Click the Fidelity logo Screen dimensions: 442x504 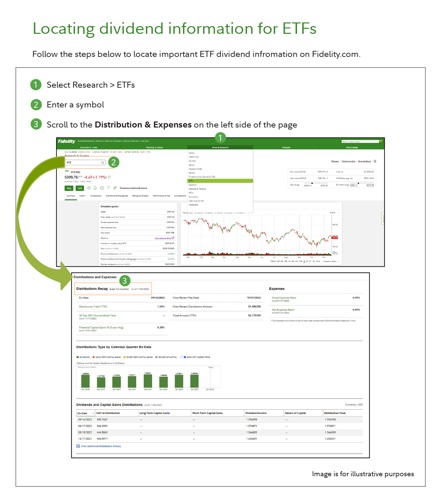tap(67, 141)
